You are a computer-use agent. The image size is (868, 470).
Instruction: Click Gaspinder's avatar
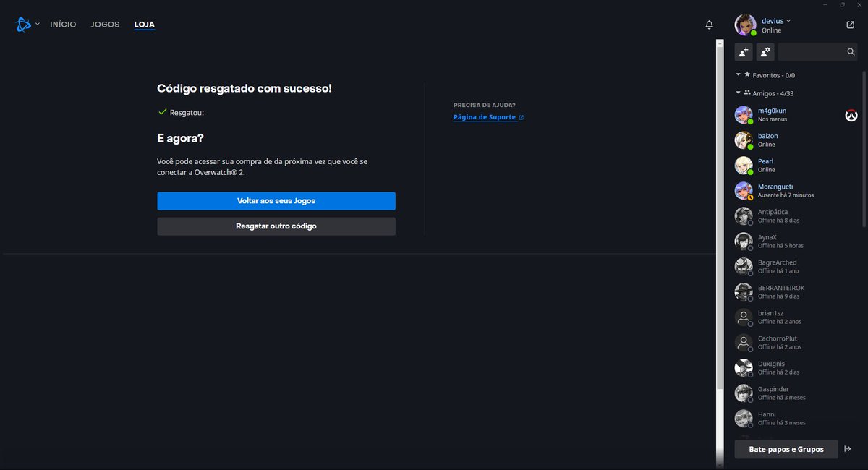pos(744,393)
